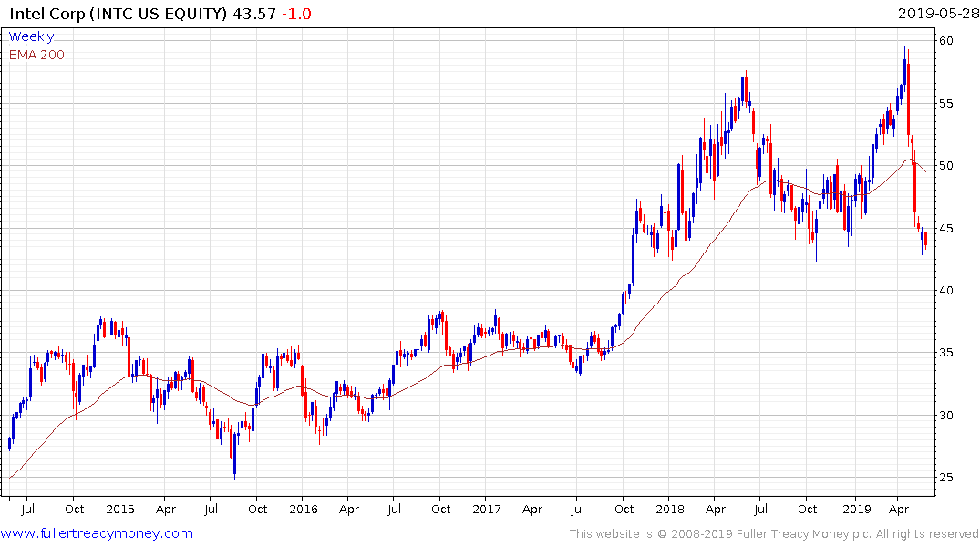Open the www.fullertreacymoney.com link
The image size is (980, 547).
click(97, 533)
